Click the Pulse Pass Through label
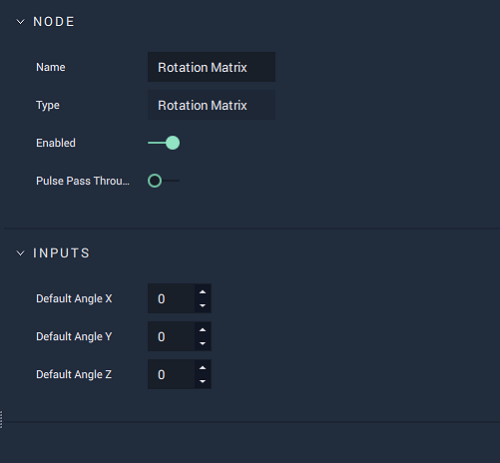The height and width of the screenshot is (463, 500). coord(83,181)
